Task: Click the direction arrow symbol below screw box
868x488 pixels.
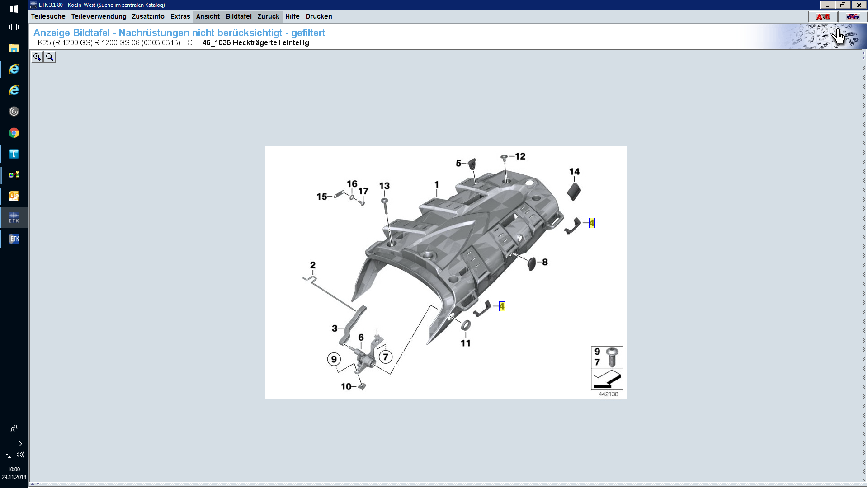Action: pos(607,380)
